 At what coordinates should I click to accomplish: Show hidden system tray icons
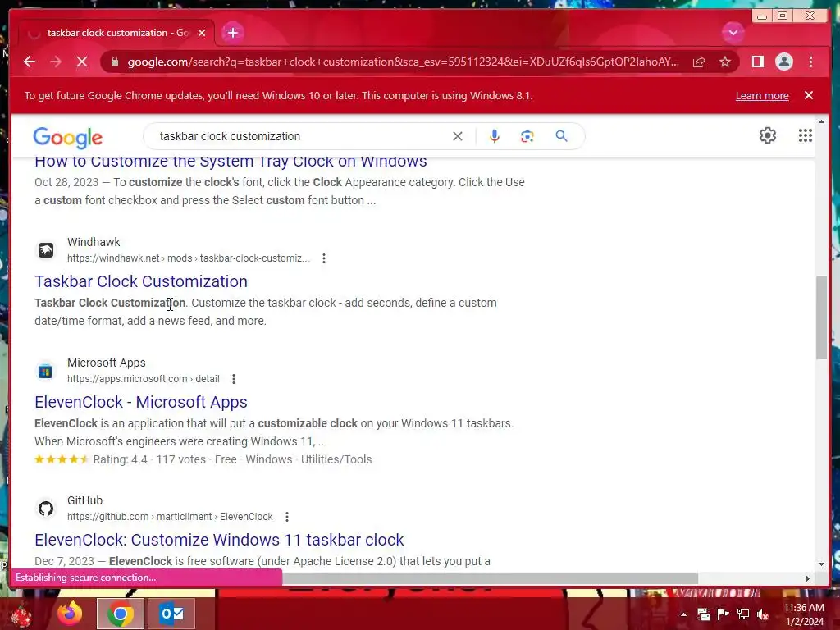coord(683,614)
